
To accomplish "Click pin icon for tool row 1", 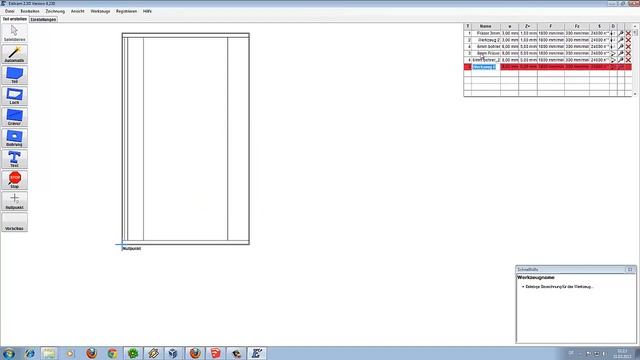I will (621, 33).
